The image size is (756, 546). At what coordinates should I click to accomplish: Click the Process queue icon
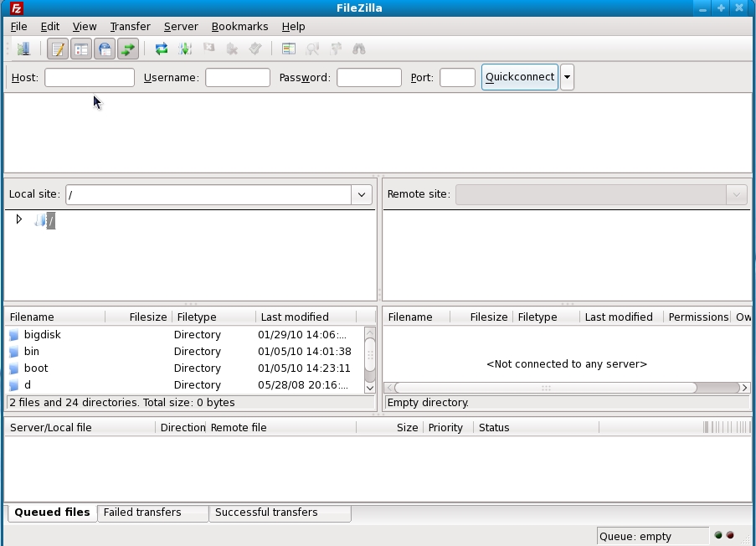pyautogui.click(x=185, y=49)
